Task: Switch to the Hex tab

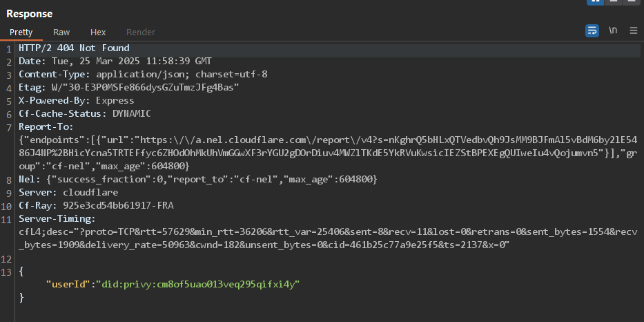Action: [x=98, y=32]
